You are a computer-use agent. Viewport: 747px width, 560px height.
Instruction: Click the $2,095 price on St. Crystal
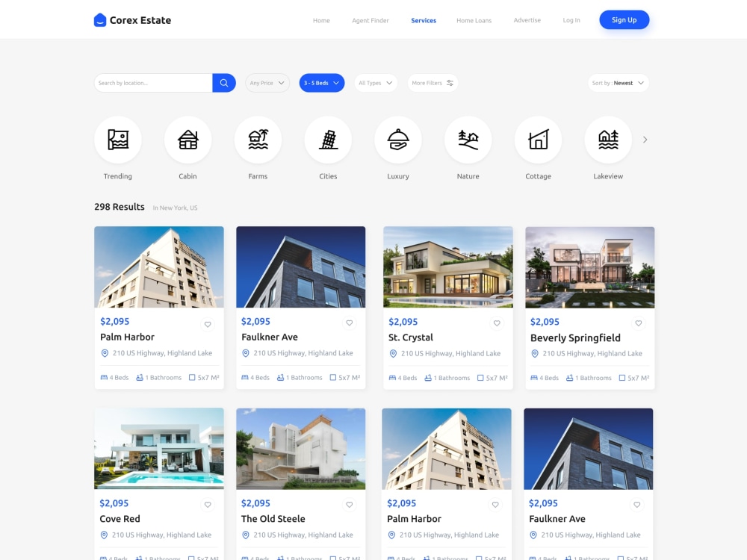pyautogui.click(x=403, y=322)
